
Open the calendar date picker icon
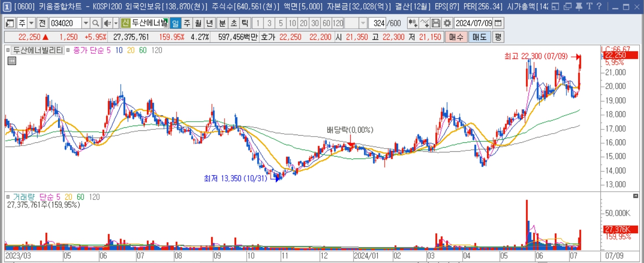499,23
